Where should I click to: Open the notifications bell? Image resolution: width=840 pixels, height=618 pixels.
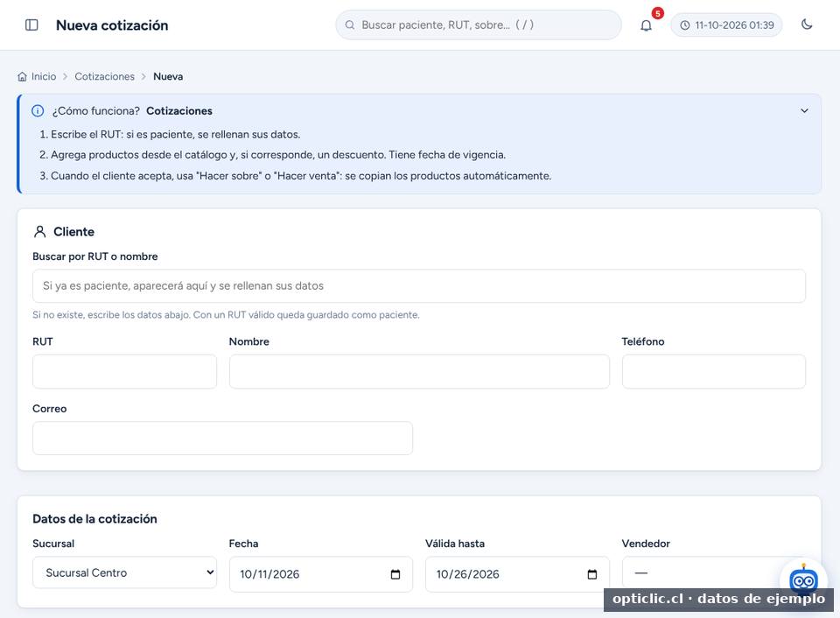click(646, 25)
